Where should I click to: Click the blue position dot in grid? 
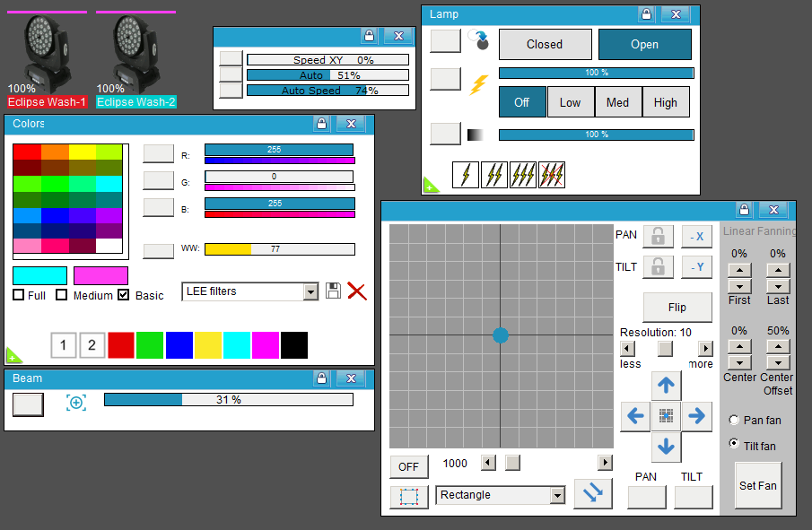click(501, 335)
